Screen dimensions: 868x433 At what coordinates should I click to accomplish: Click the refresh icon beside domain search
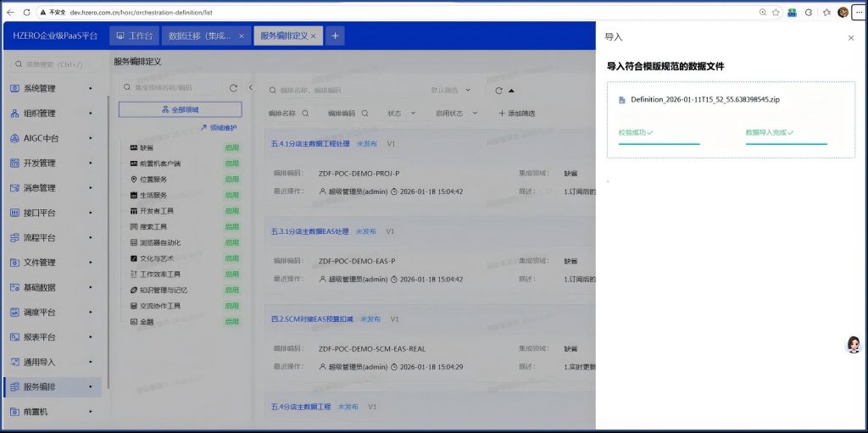click(233, 87)
